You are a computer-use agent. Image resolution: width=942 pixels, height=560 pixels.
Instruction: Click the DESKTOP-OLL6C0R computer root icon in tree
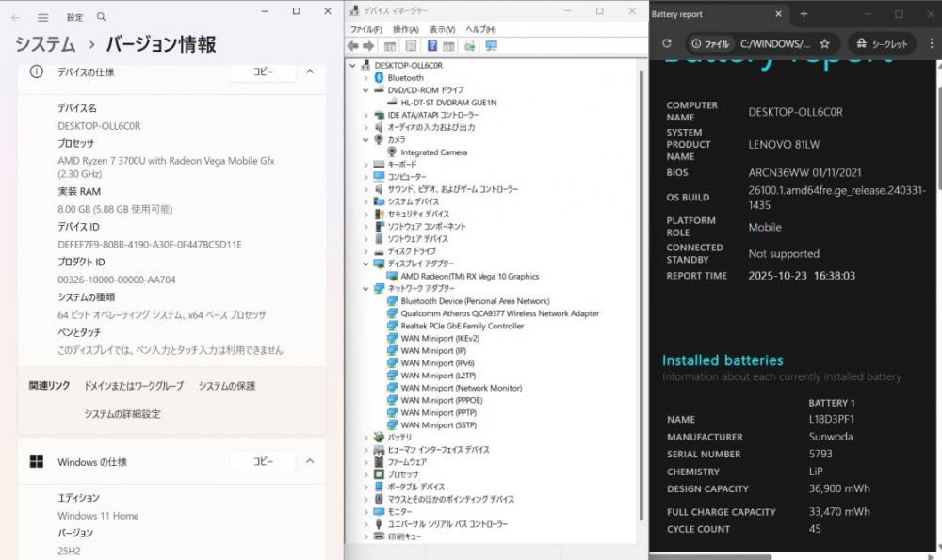tap(365, 65)
